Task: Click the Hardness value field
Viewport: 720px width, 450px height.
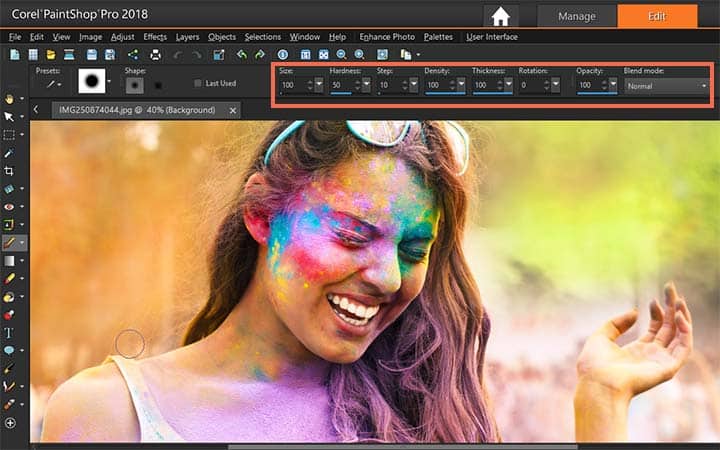Action: tap(341, 85)
